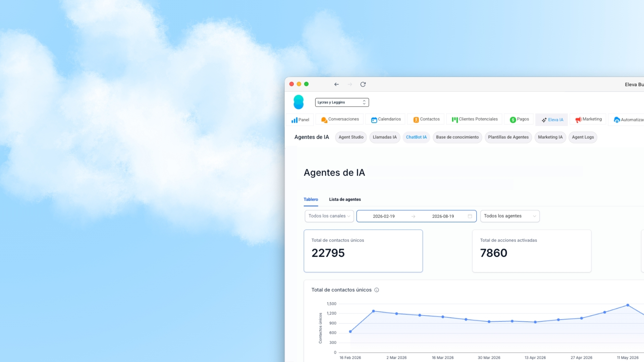
Task: Open Plantillas de Agentes
Action: pos(508,137)
